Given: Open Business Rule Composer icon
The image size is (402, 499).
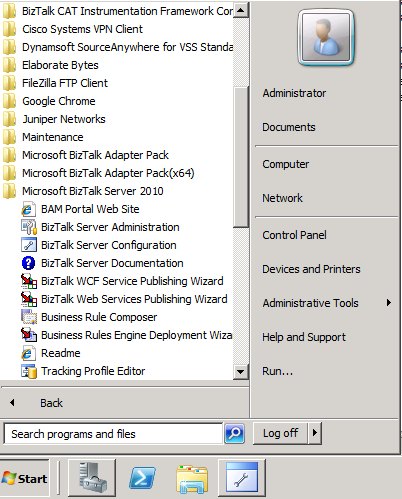Looking at the screenshot, I should click(x=29, y=317).
